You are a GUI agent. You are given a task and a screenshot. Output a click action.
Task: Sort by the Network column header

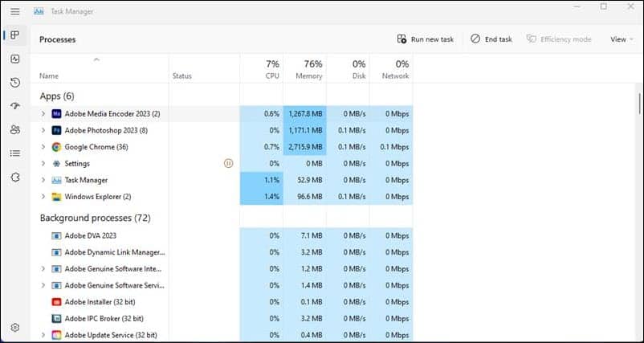pyautogui.click(x=391, y=68)
